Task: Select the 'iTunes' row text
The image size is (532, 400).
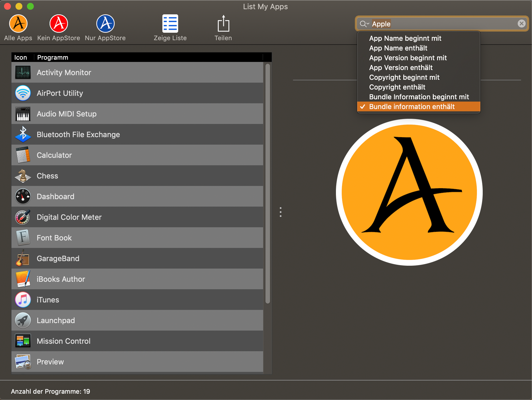Action: (48, 300)
